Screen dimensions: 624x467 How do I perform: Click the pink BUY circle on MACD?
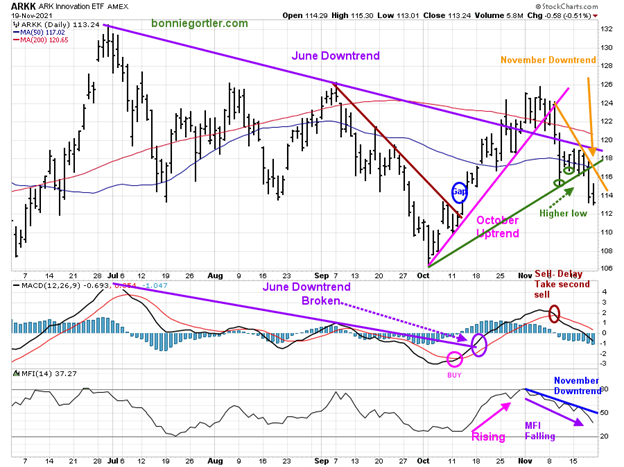click(x=455, y=359)
